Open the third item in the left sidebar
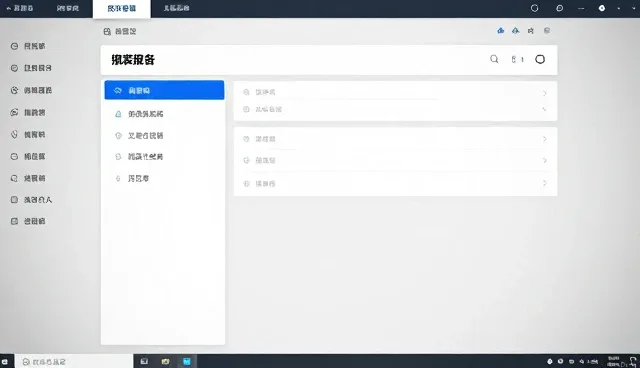This screenshot has width=640, height=368. click(x=31, y=90)
